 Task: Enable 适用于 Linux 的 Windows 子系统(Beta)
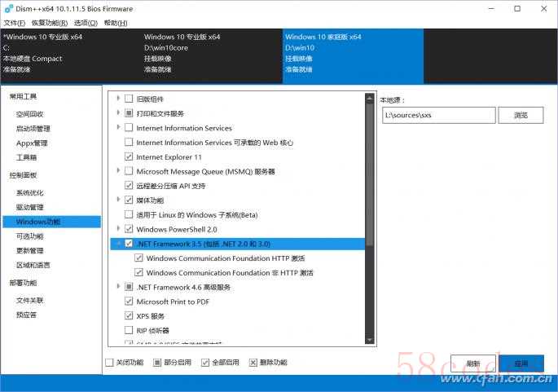(129, 214)
